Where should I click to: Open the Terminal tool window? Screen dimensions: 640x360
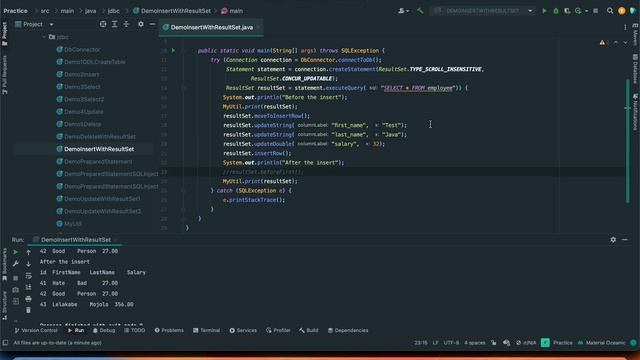click(x=207, y=331)
